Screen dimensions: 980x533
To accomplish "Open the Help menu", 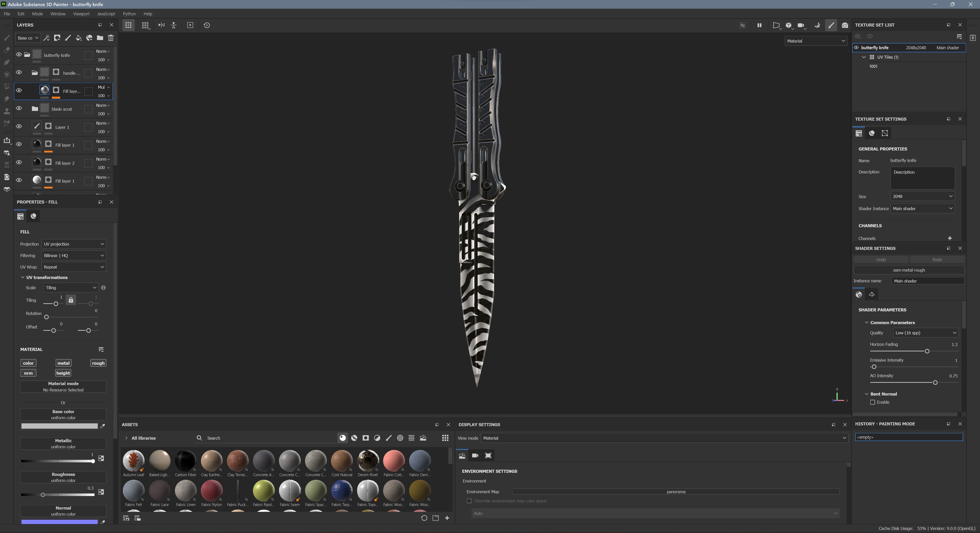I will pos(148,14).
